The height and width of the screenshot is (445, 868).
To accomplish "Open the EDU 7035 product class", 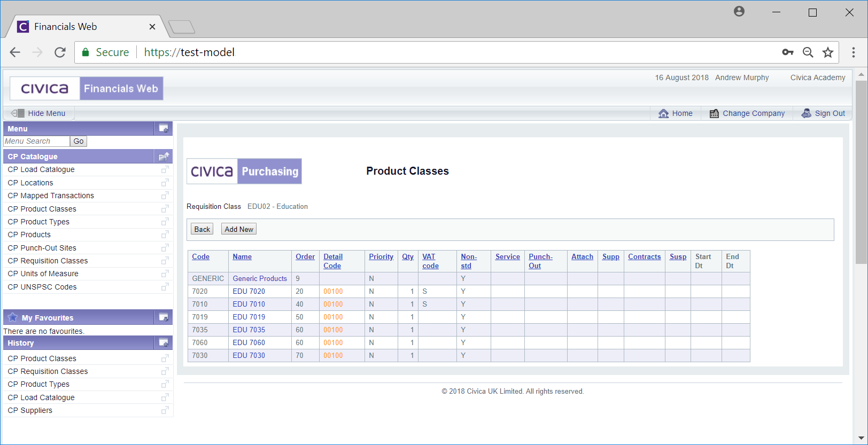I will point(249,330).
